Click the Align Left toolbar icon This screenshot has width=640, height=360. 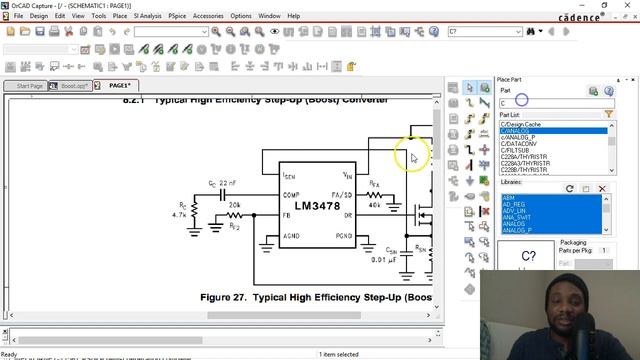pos(235,66)
